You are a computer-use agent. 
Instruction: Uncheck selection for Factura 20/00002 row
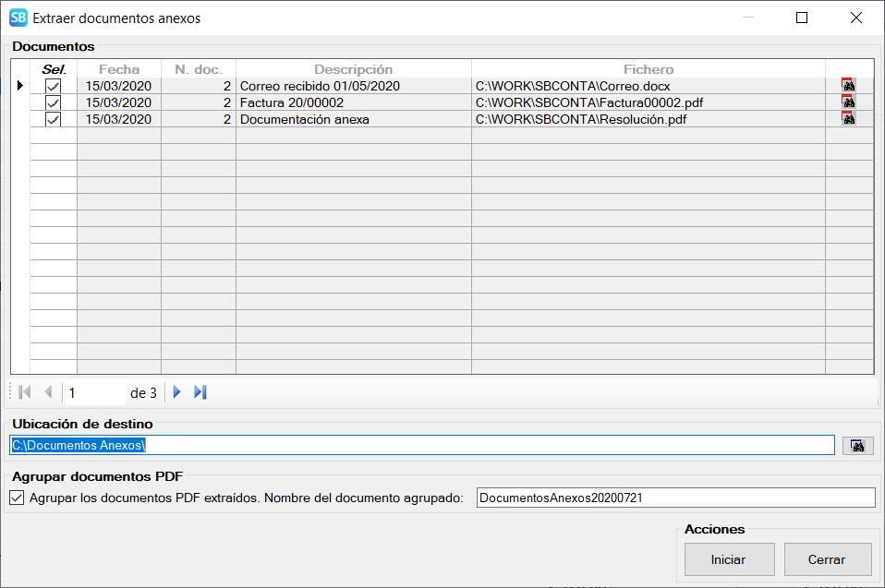(54, 102)
